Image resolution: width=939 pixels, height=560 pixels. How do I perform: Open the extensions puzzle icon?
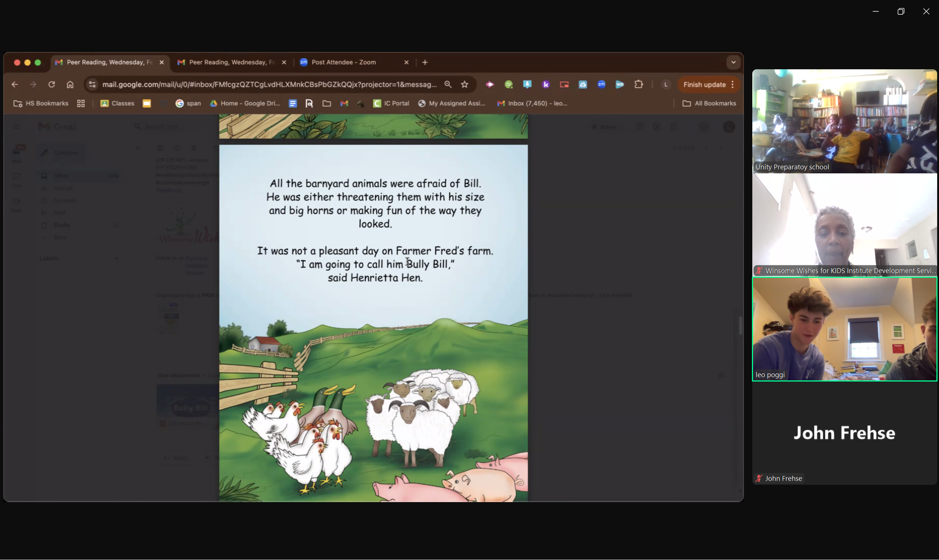coord(639,85)
